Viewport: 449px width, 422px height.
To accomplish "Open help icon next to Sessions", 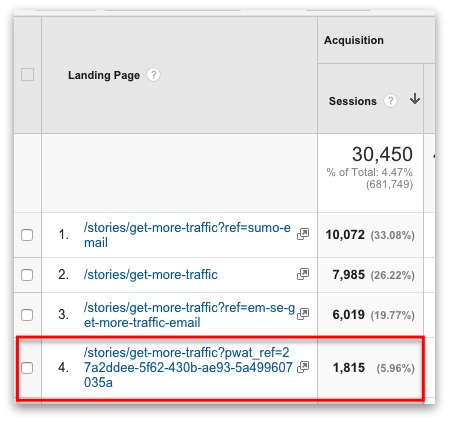I will click(x=390, y=100).
